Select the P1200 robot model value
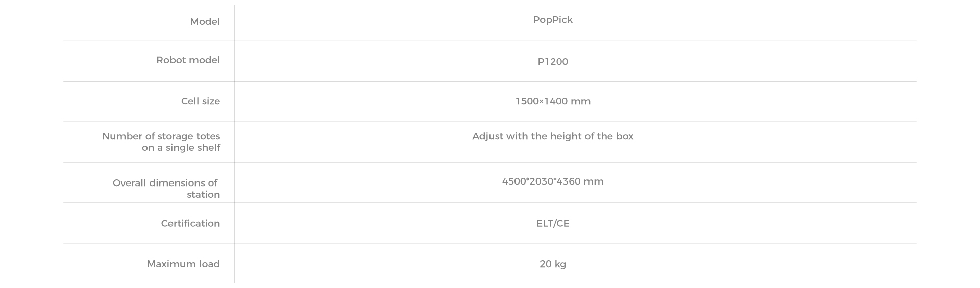The width and height of the screenshot is (980, 288). [x=553, y=62]
